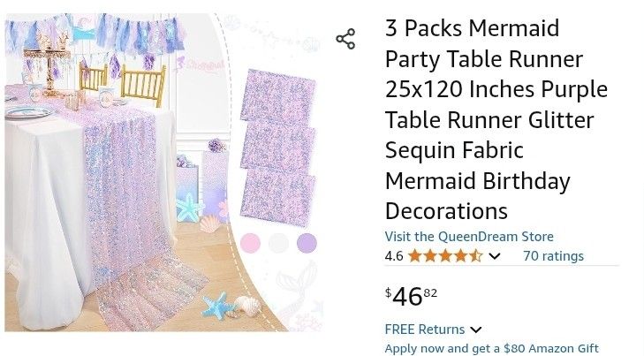The image size is (644, 356).
Task: Click the $46.82 price
Action: tap(411, 296)
